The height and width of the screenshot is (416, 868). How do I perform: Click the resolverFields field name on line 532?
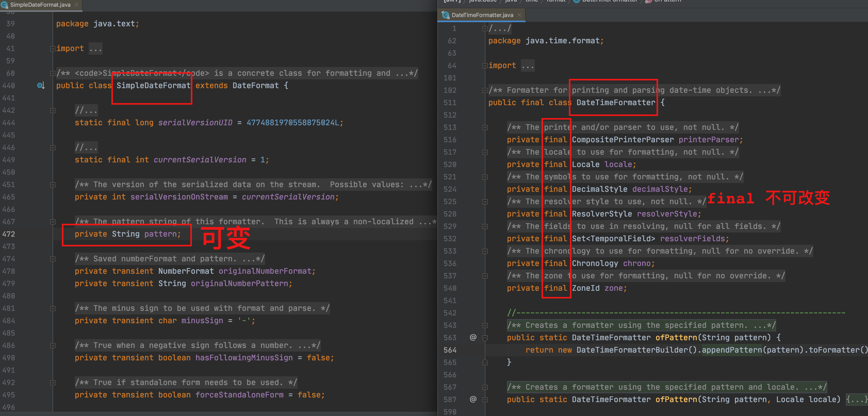(x=692, y=239)
